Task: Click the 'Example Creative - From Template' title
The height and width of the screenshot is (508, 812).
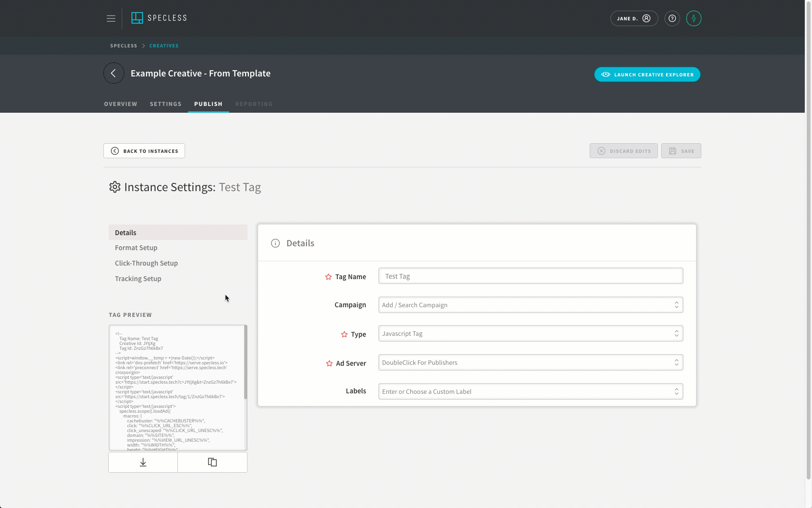Action: point(201,73)
